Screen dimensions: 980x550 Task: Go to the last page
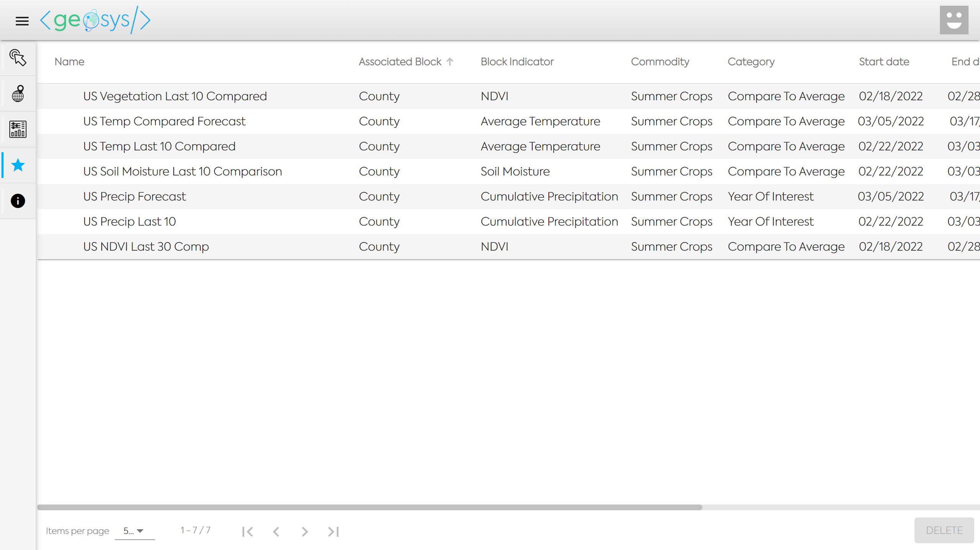click(x=333, y=531)
